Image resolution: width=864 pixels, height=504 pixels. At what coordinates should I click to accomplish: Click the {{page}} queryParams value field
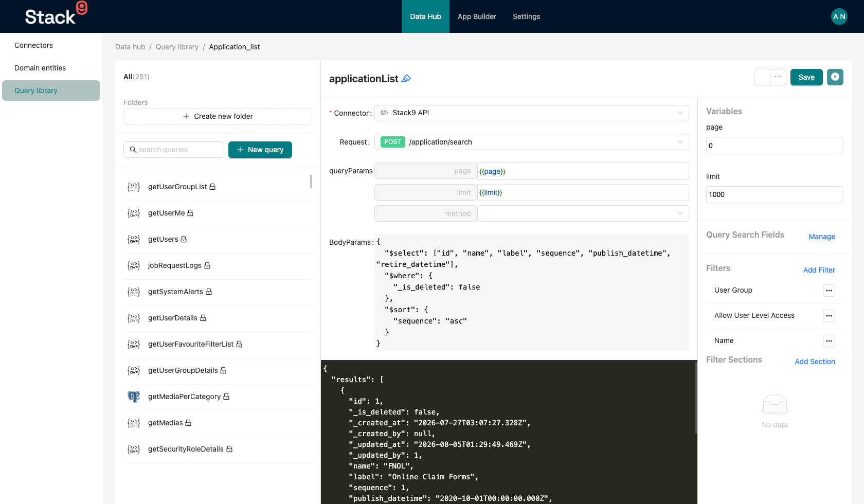[x=583, y=171]
